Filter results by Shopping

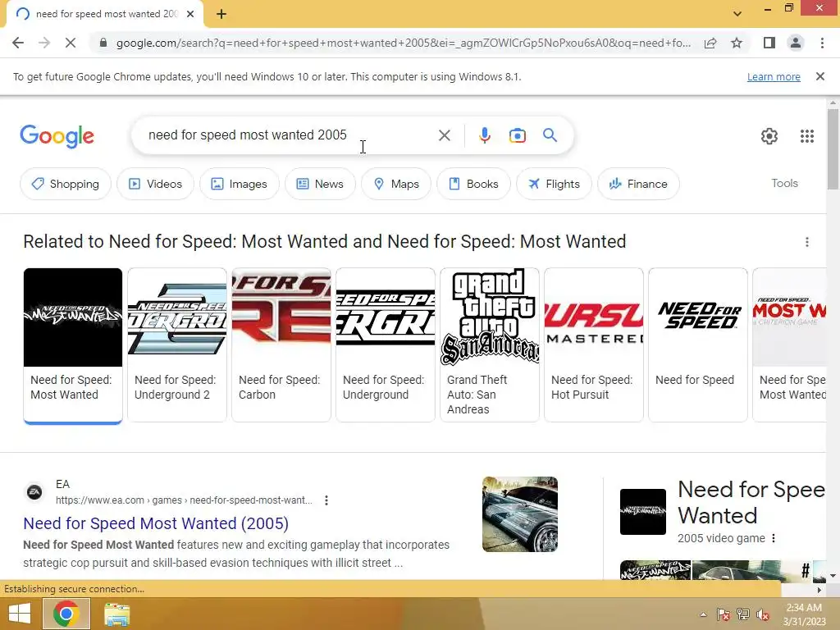tap(66, 184)
